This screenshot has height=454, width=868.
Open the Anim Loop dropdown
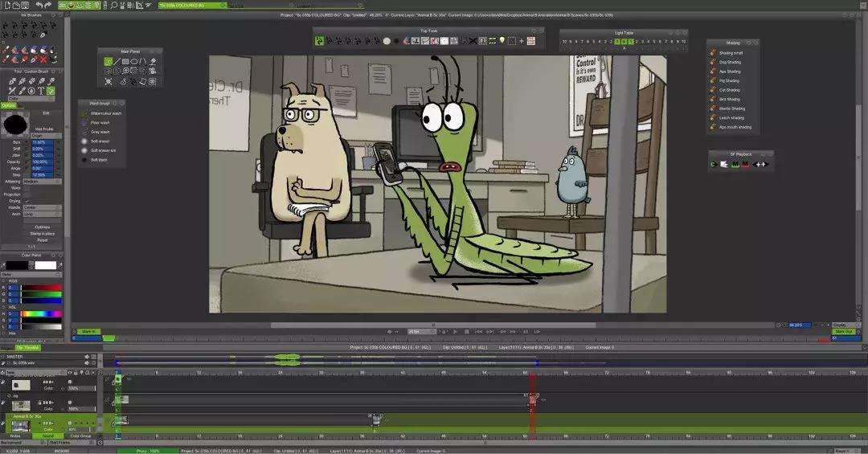pos(42,214)
